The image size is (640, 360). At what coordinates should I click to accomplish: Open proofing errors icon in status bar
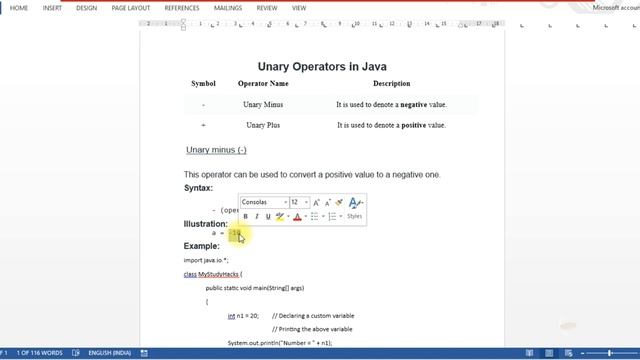tap(76, 353)
